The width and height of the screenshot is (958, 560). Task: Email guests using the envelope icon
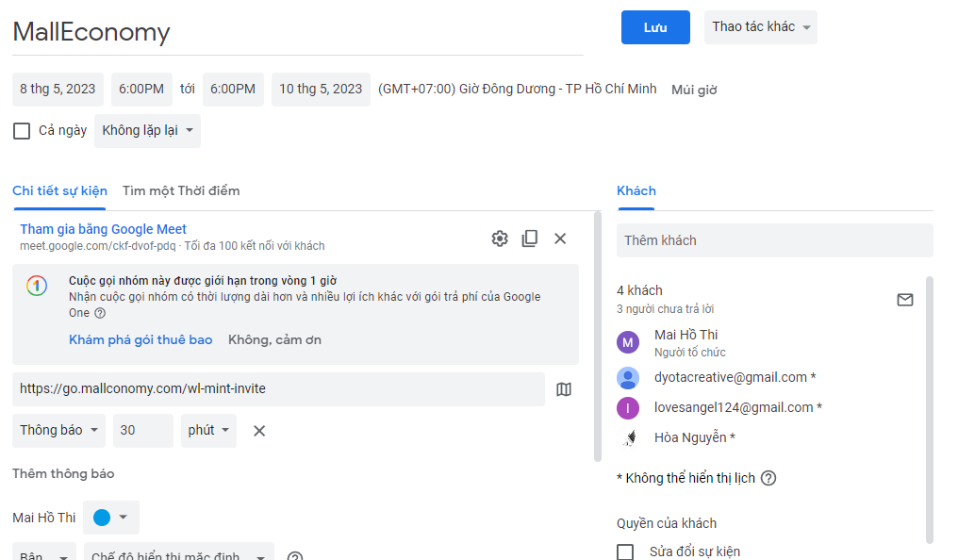tap(905, 300)
